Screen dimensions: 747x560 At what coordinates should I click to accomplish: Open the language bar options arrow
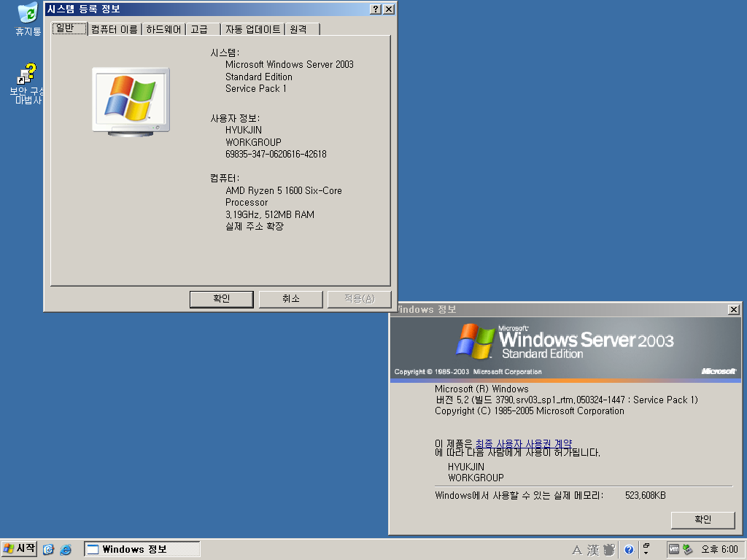click(646, 553)
